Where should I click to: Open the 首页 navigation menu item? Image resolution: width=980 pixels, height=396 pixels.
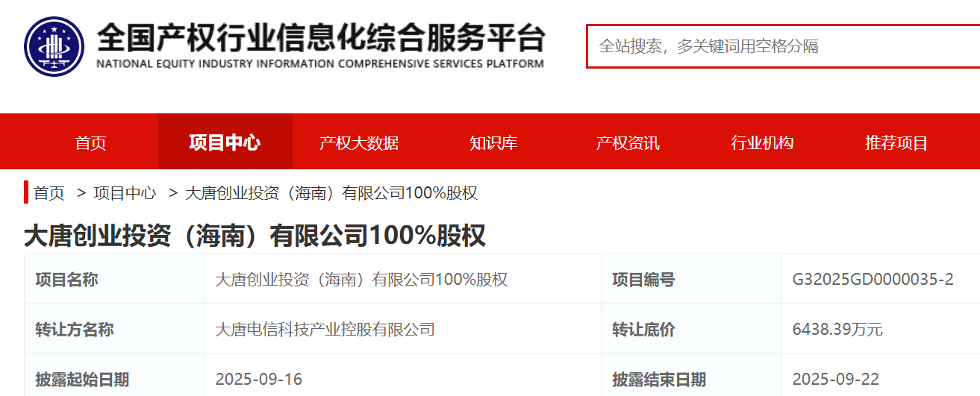(x=91, y=142)
